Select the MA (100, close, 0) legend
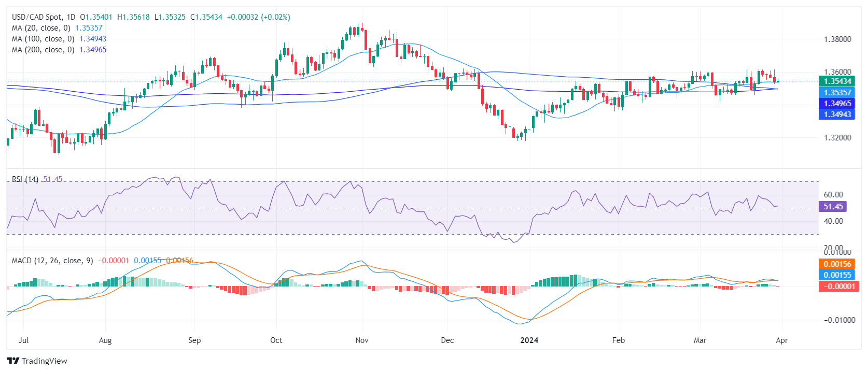 43,39
